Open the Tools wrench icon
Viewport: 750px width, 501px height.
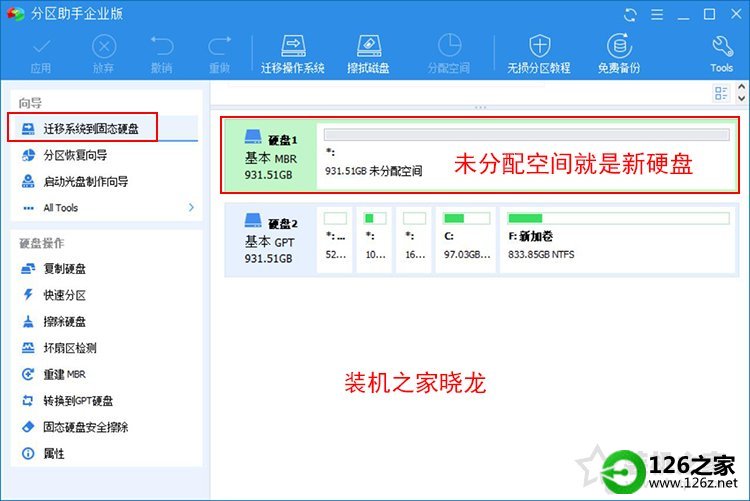(722, 46)
